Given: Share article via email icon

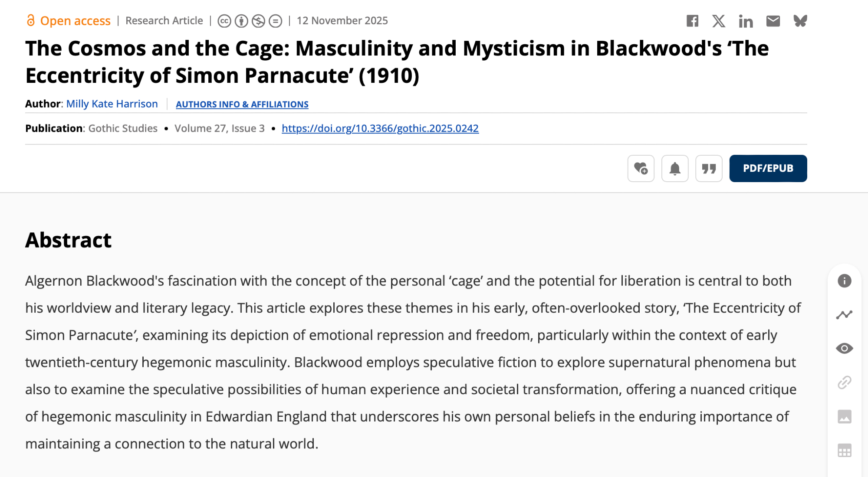Looking at the screenshot, I should pyautogui.click(x=773, y=21).
